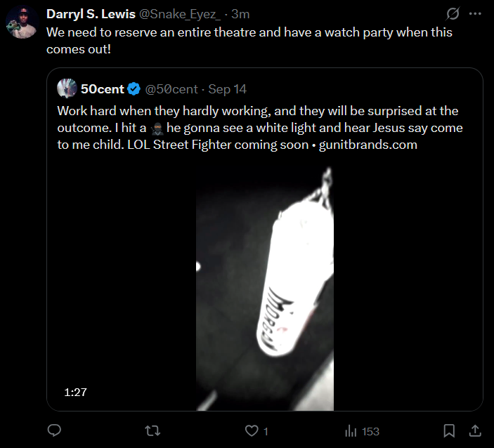The height and width of the screenshot is (448, 494).
Task: Open the 3m timestamp of the tweet
Action: click(240, 15)
